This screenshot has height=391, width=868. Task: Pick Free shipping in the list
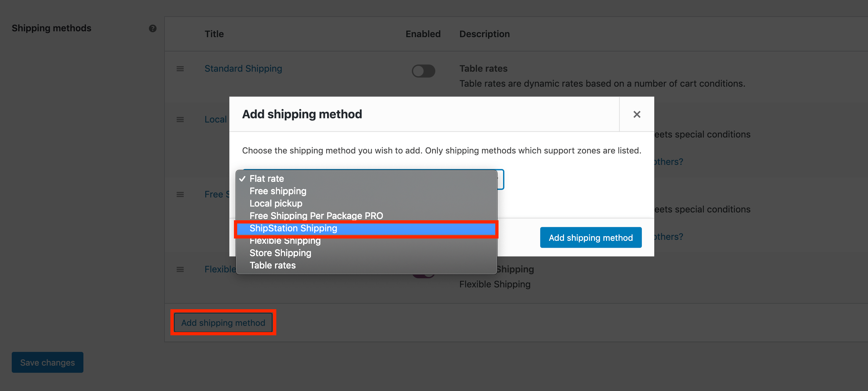click(278, 191)
